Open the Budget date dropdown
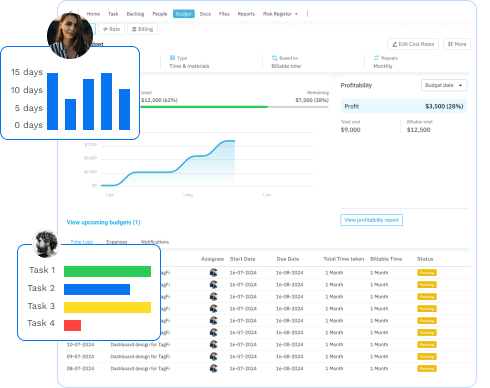 444,85
